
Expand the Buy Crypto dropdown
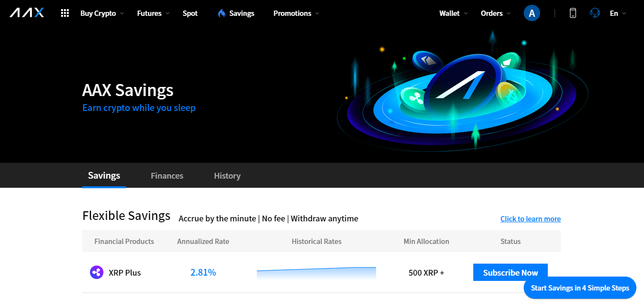(102, 13)
